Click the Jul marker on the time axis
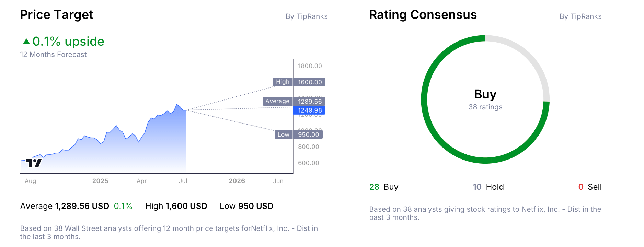Viewport: 644px width, 247px height. coord(183,181)
